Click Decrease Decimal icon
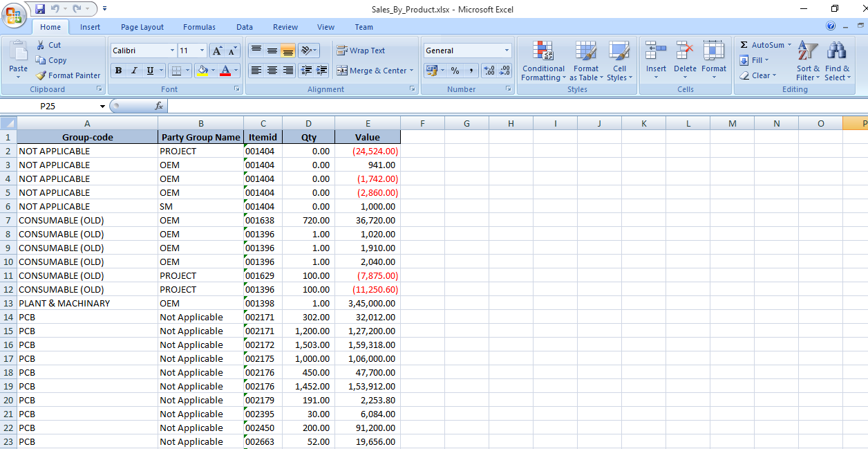Image resolution: width=868 pixels, height=449 pixels. [504, 71]
